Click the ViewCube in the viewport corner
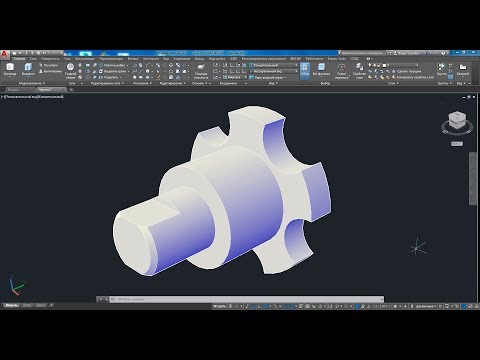 pyautogui.click(x=457, y=121)
